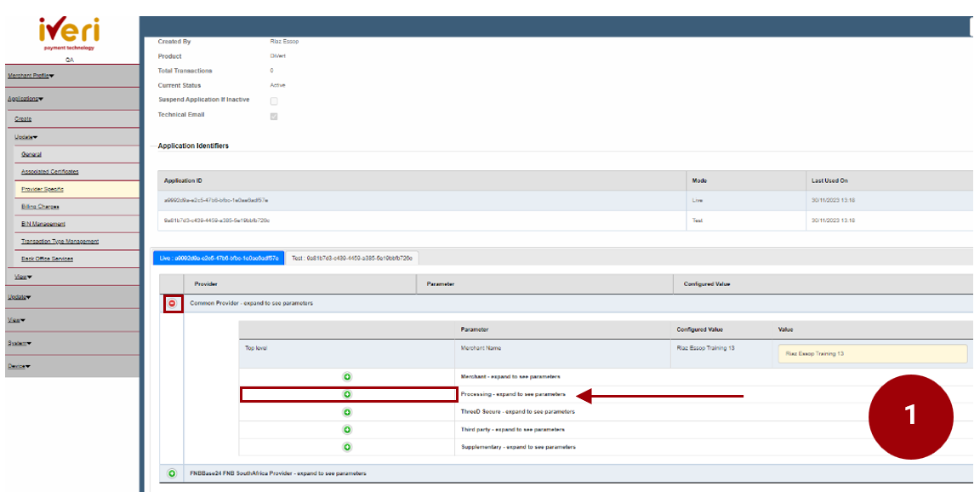Switch to the Test application tab

tap(351, 257)
